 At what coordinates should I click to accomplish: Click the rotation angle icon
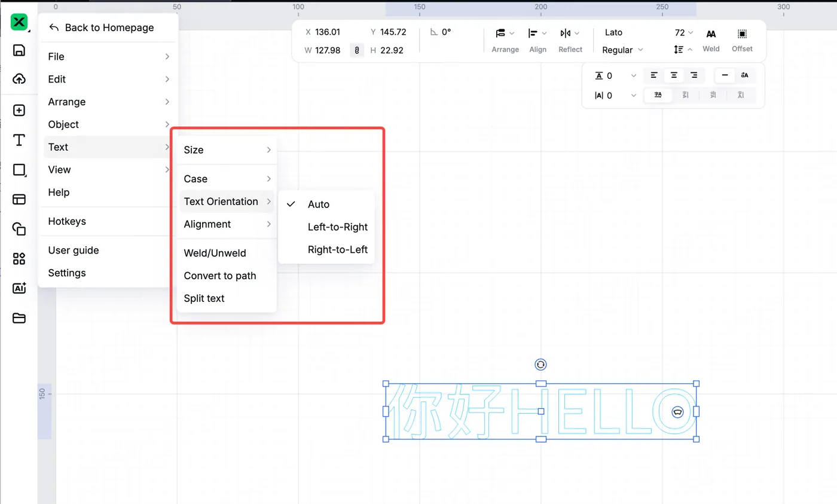[434, 32]
